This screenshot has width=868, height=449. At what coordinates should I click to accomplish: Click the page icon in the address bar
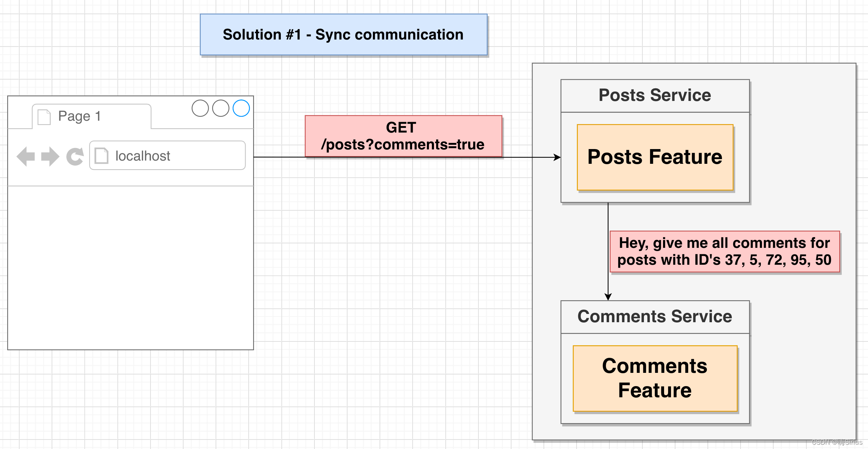(101, 156)
